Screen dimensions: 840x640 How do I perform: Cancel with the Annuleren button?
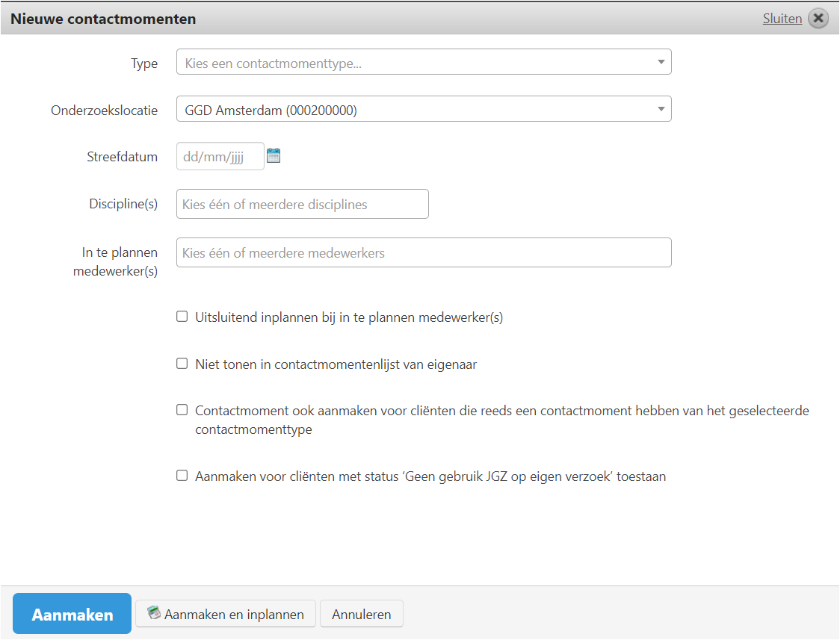[x=361, y=615]
